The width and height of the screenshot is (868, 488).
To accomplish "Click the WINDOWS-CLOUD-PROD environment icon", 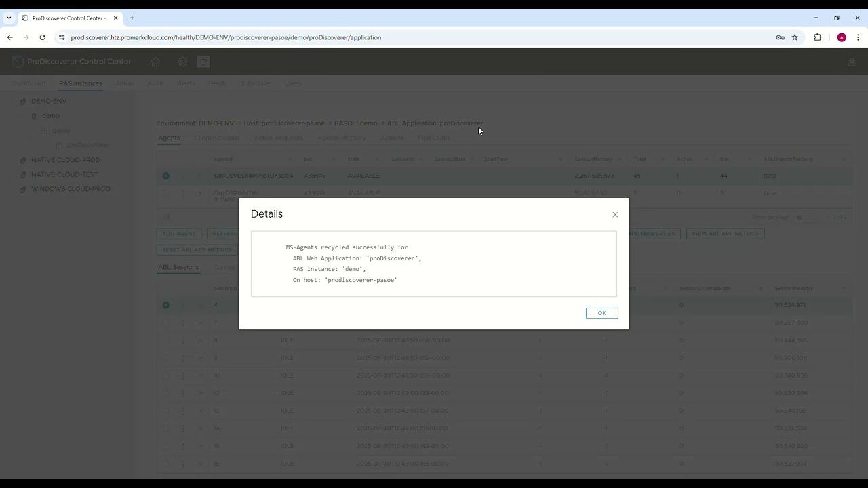I will [23, 189].
